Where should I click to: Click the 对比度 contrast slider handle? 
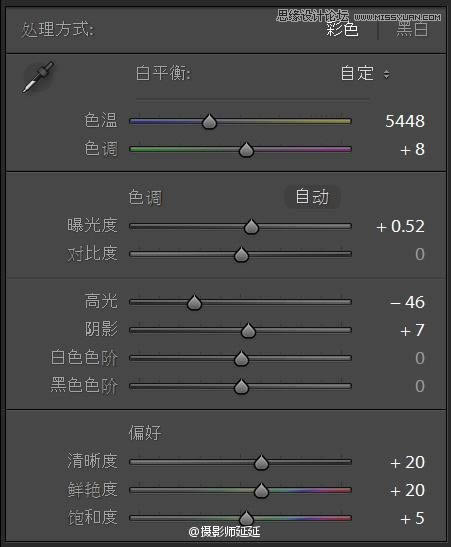click(241, 254)
